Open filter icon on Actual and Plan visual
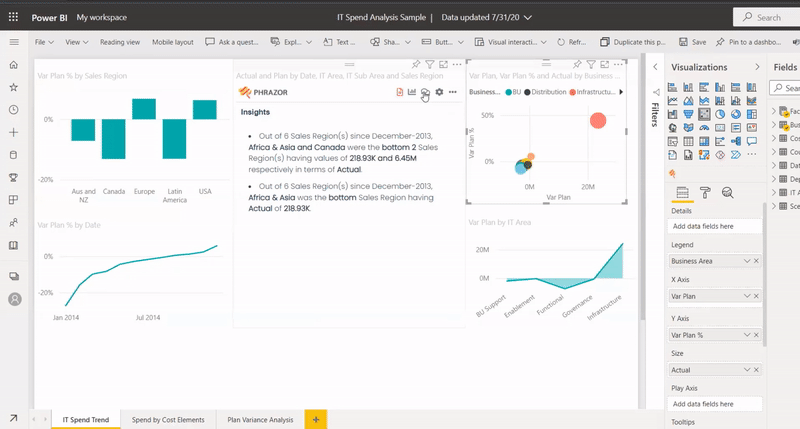The image size is (800, 429). tap(430, 64)
